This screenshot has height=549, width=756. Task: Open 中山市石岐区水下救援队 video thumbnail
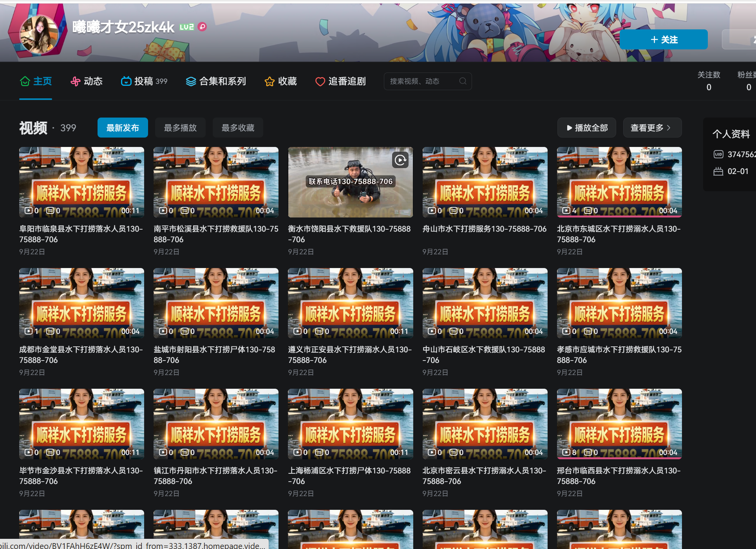point(485,303)
